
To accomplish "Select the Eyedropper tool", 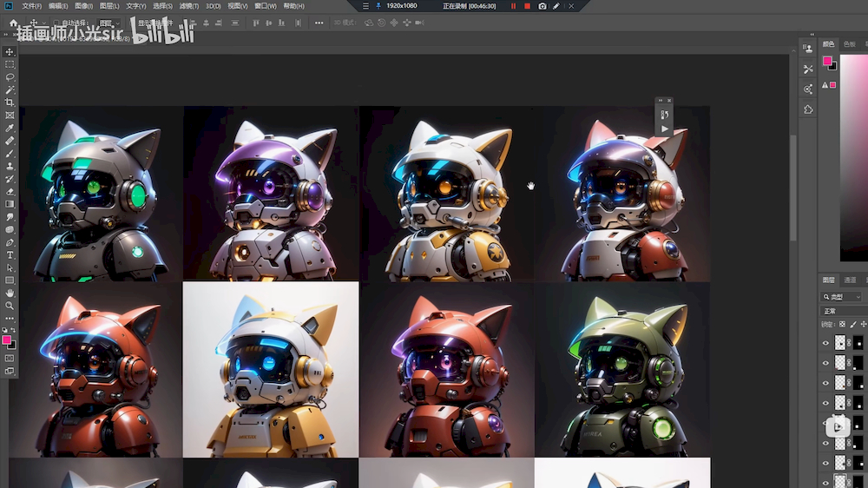I will coord(10,128).
